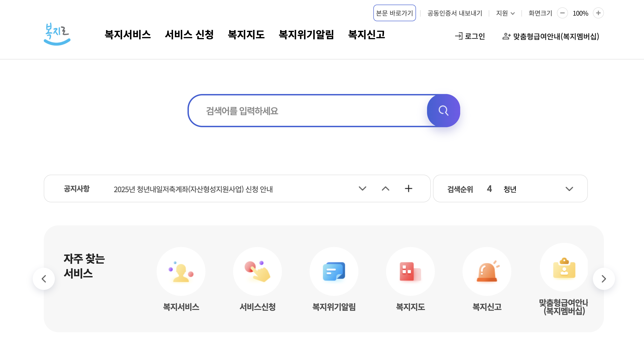Expand the 검색순위 ranking list chevron

point(569,189)
